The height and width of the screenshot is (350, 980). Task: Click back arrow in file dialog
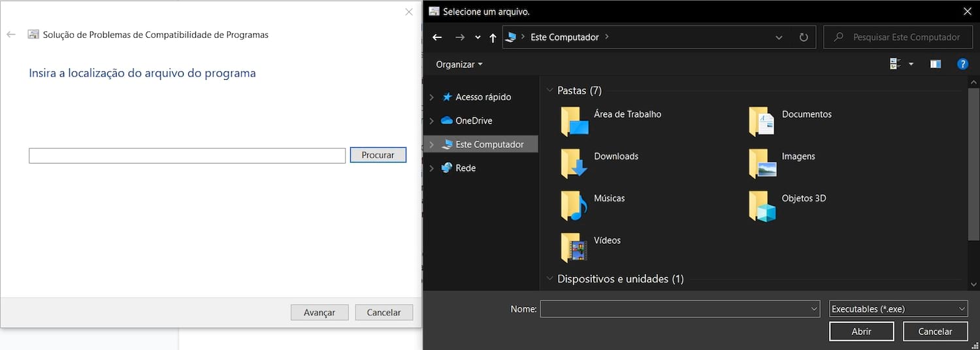click(x=437, y=37)
